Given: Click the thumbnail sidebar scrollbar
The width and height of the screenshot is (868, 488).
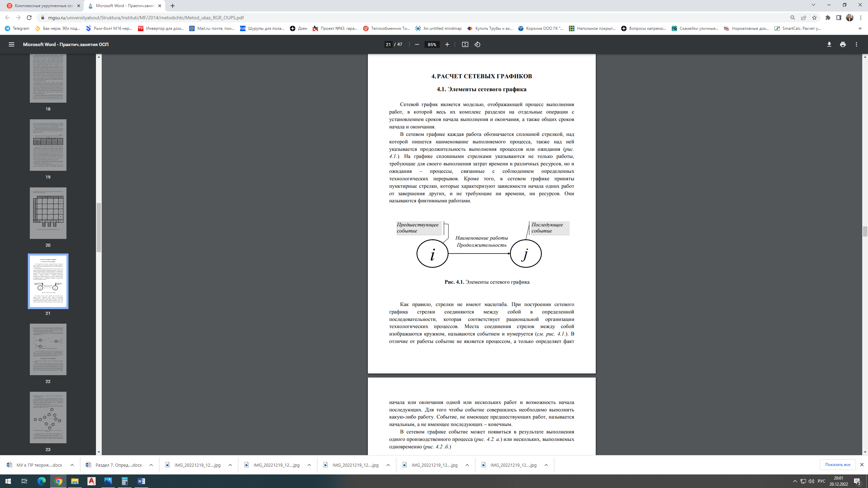Looking at the screenshot, I should click(99, 228).
